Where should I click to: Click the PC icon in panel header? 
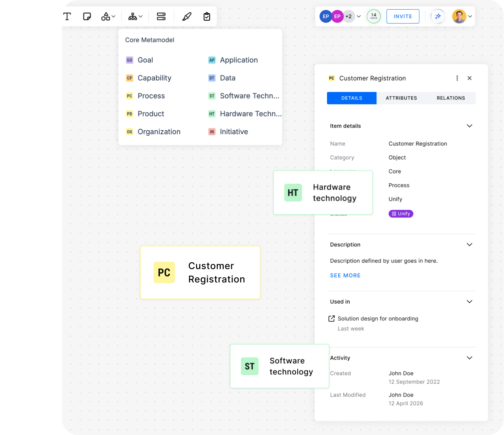tap(332, 78)
